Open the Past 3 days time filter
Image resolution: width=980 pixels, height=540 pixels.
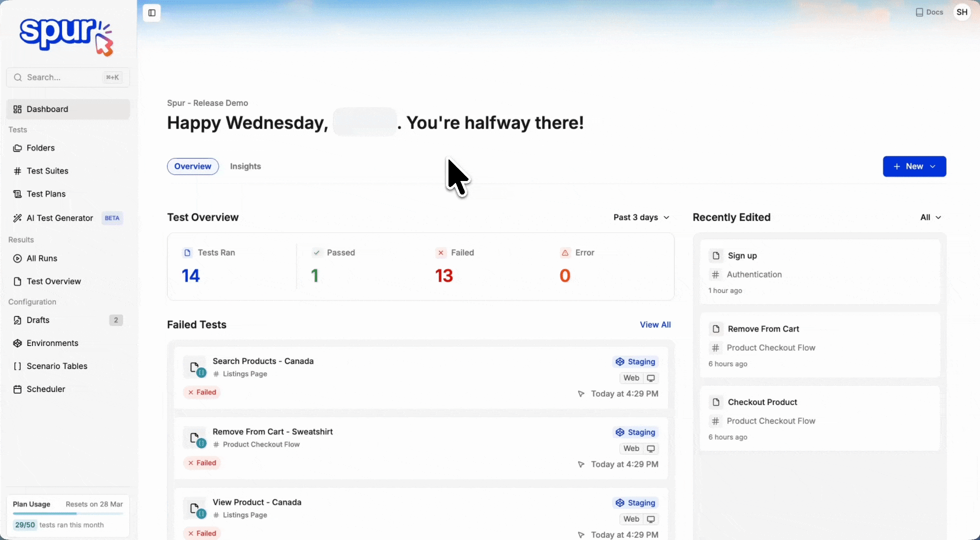point(640,217)
